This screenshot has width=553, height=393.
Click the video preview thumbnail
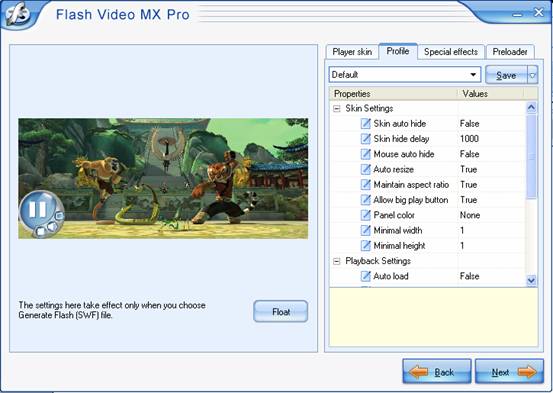(x=163, y=179)
